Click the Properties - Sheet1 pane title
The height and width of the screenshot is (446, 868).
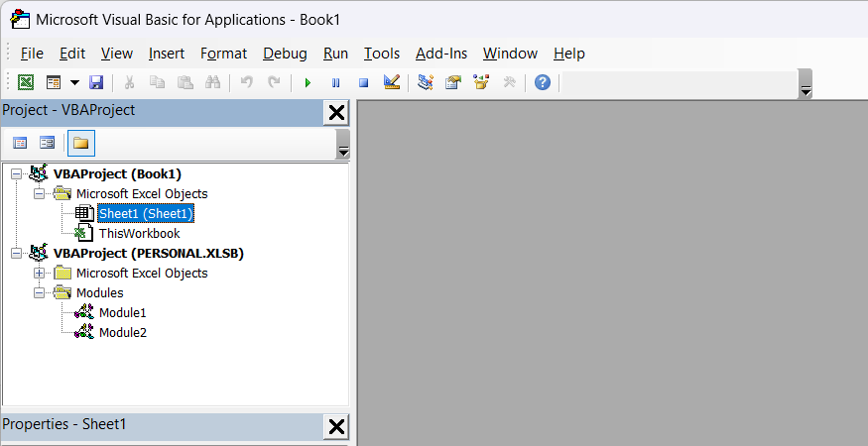pos(64,424)
